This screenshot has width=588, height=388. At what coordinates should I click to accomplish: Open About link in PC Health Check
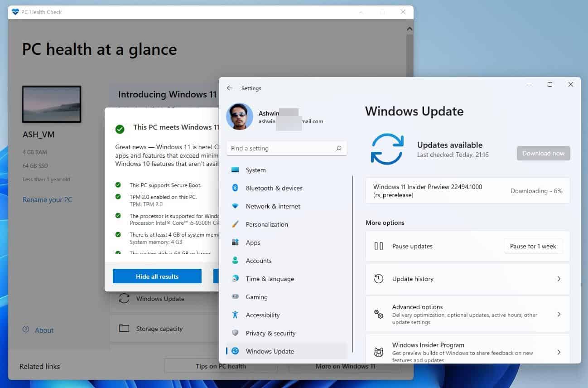point(44,330)
